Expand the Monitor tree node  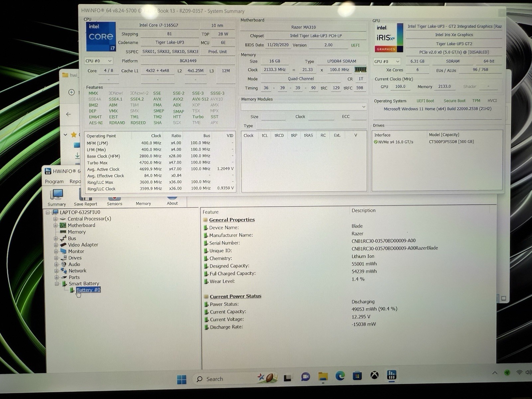pyautogui.click(x=56, y=251)
